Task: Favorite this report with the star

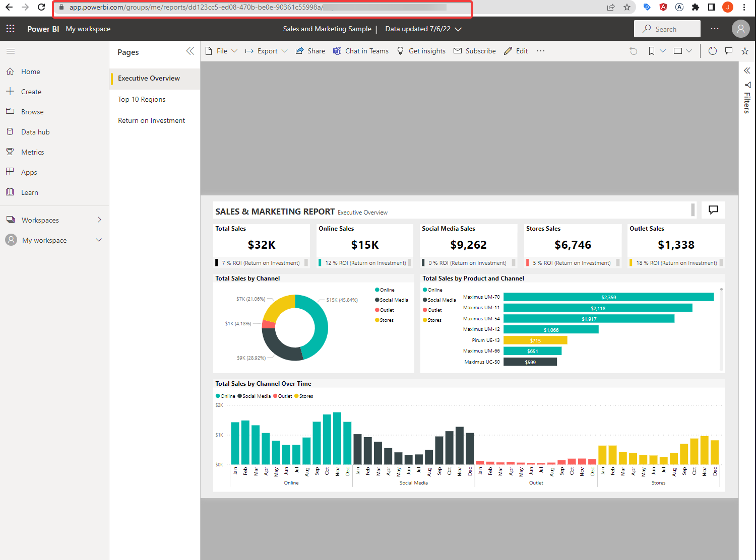Action: [x=745, y=51]
